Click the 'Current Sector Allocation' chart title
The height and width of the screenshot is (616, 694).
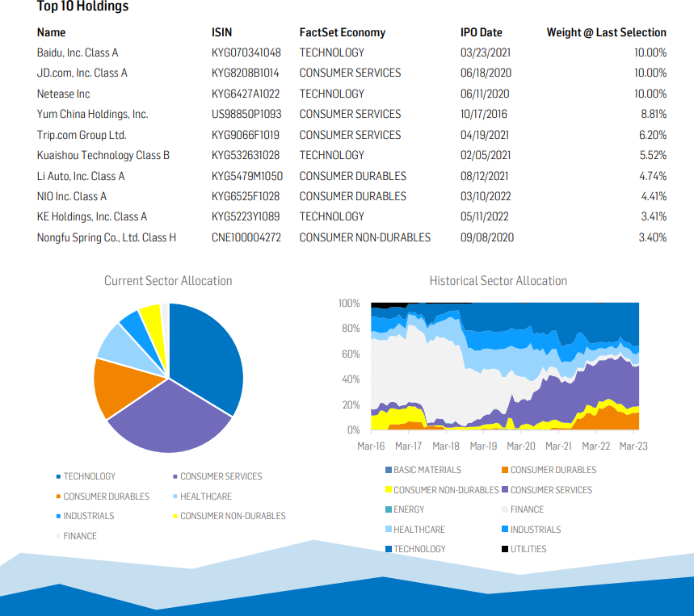point(168,281)
